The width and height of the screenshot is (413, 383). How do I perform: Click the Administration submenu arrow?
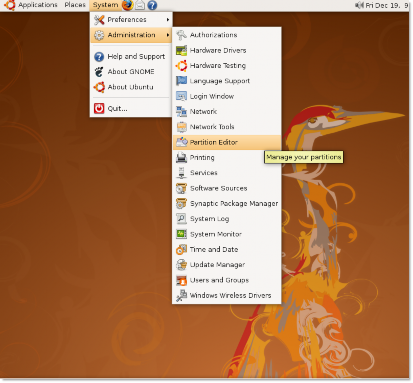[168, 35]
